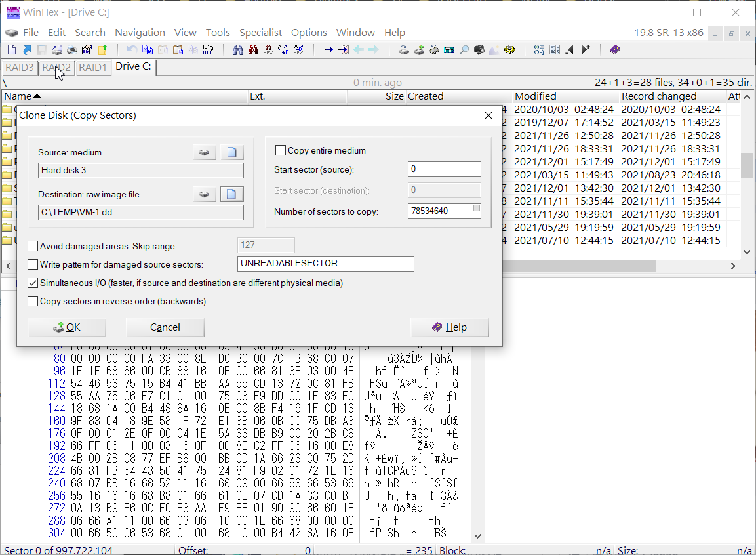Click the red binoculars Find Hex Values icon
756x555 pixels.
(x=253, y=50)
